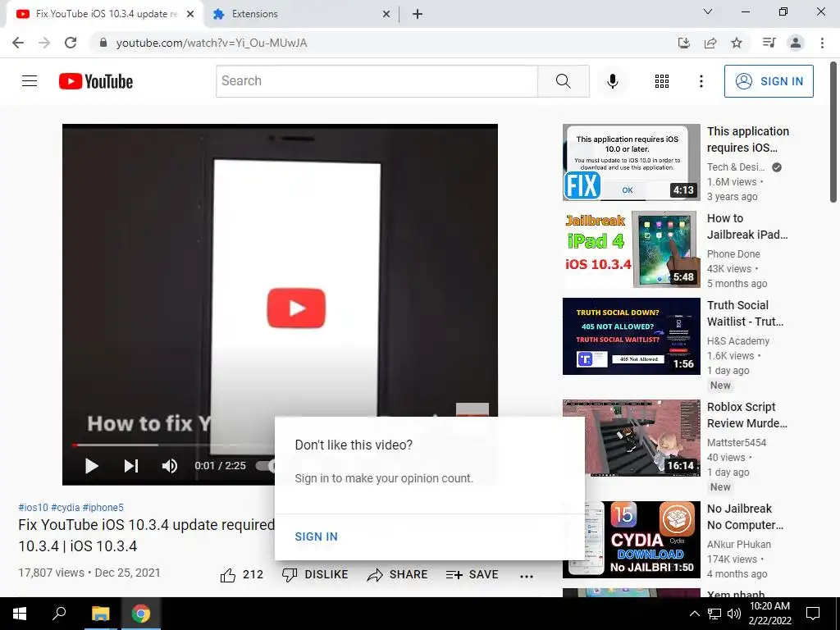Select the Fix YouTube iOS 10.3.4 tab

104,14
